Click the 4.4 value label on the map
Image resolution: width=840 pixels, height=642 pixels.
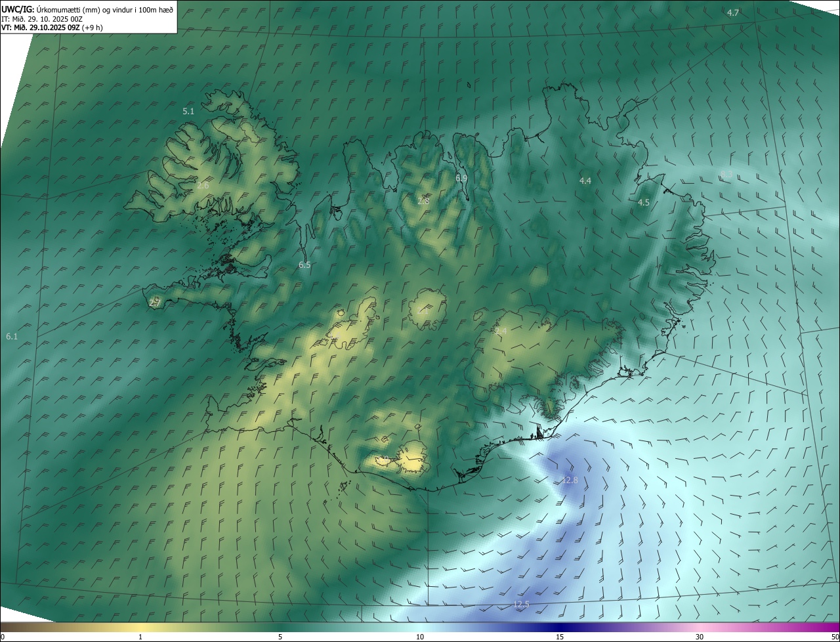coord(585,181)
